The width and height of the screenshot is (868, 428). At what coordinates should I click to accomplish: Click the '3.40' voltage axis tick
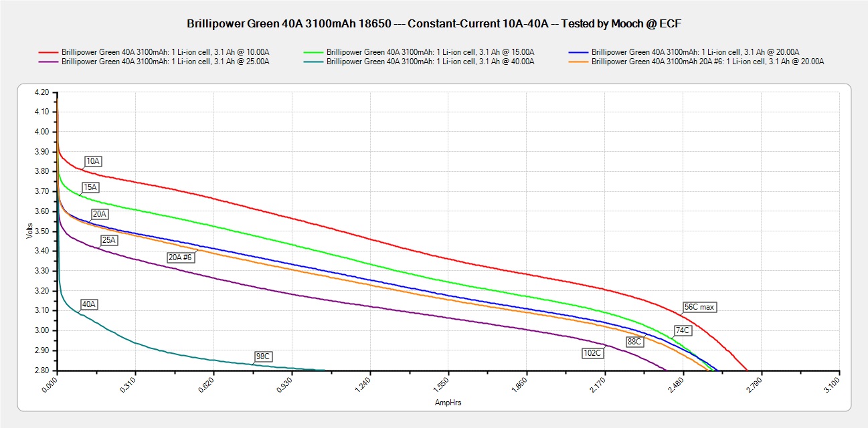click(x=41, y=251)
